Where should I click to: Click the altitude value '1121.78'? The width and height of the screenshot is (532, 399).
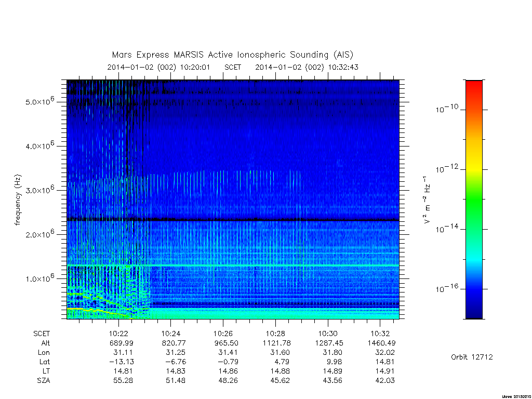[276, 343]
